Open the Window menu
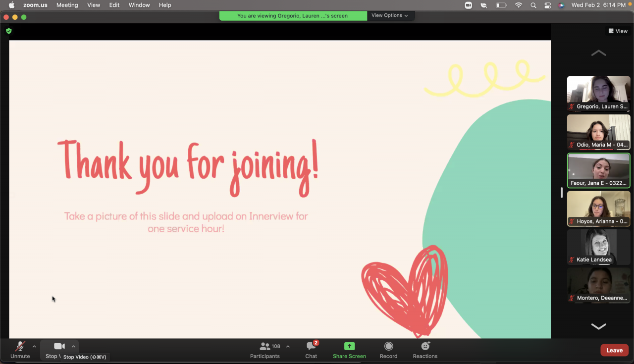The height and width of the screenshot is (364, 634). click(x=139, y=5)
